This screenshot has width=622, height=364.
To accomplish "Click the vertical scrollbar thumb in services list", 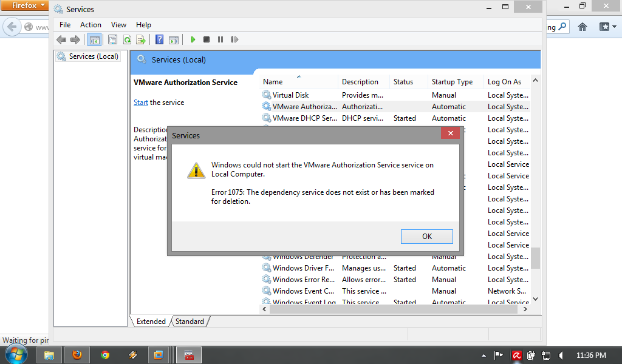I will click(536, 258).
